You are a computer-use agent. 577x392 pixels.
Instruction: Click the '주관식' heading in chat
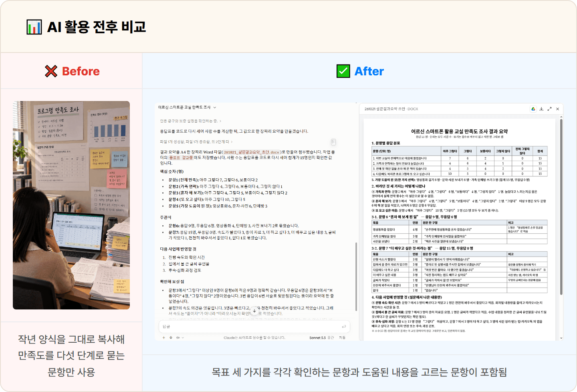coord(165,217)
